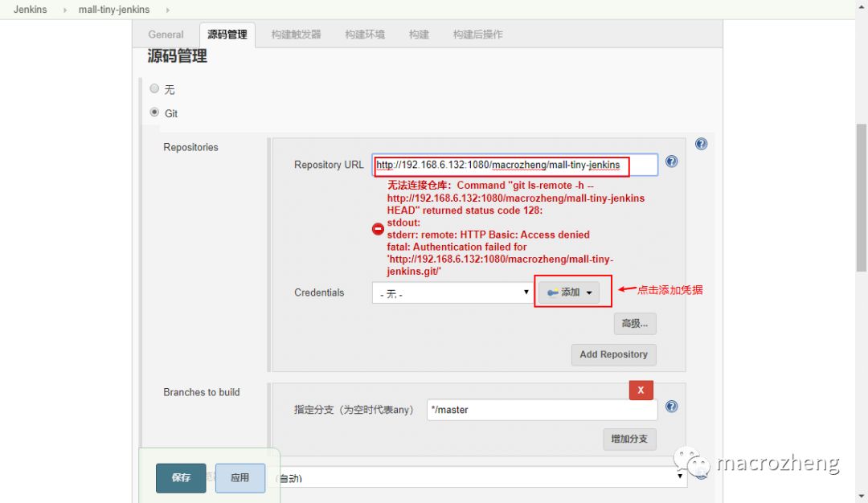Screen dimensions: 868x503
Task: Switch to the General tab
Action: tap(166, 35)
